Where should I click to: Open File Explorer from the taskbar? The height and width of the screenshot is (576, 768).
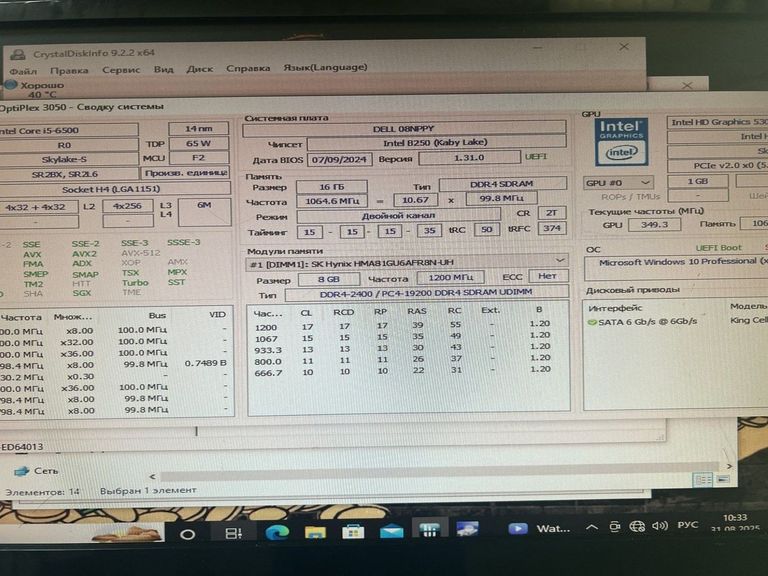[x=315, y=532]
